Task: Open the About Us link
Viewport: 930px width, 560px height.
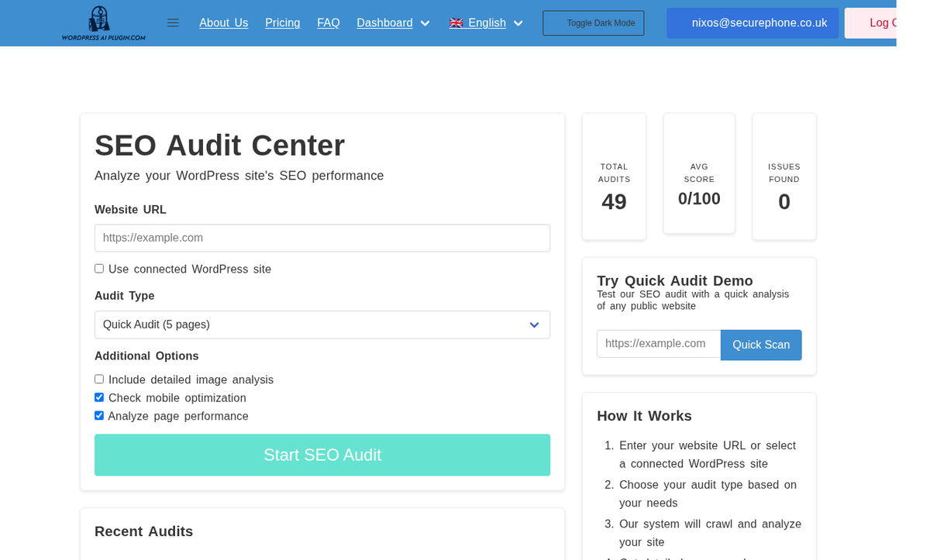Action: (223, 22)
